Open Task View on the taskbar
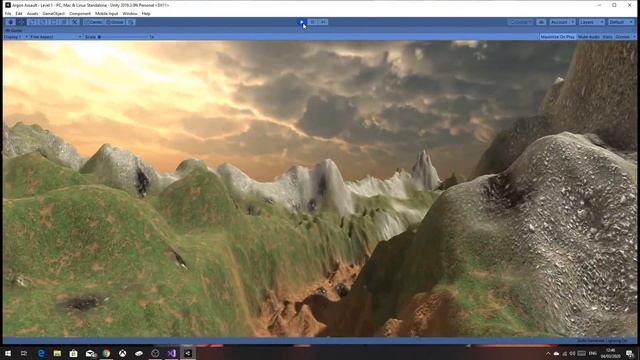Viewport: 640px width, 360px height. (x=24, y=353)
